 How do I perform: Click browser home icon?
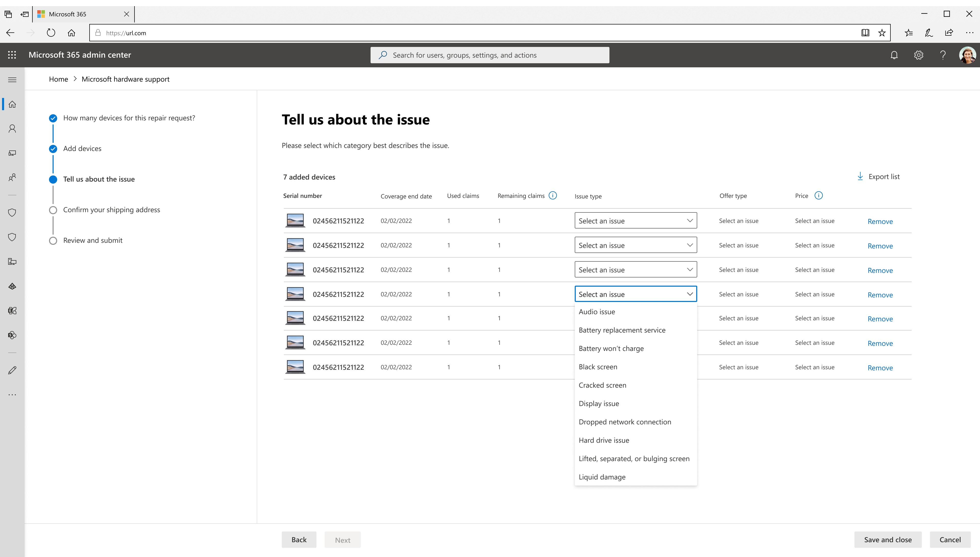point(71,33)
